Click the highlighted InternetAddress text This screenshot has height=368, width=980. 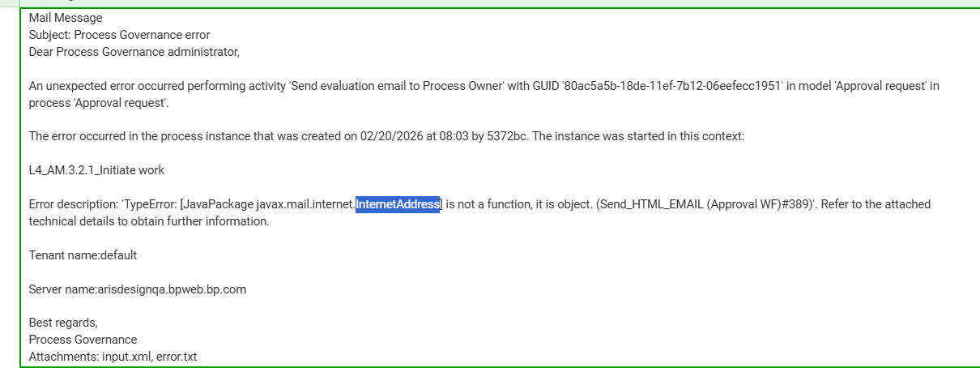click(398, 204)
